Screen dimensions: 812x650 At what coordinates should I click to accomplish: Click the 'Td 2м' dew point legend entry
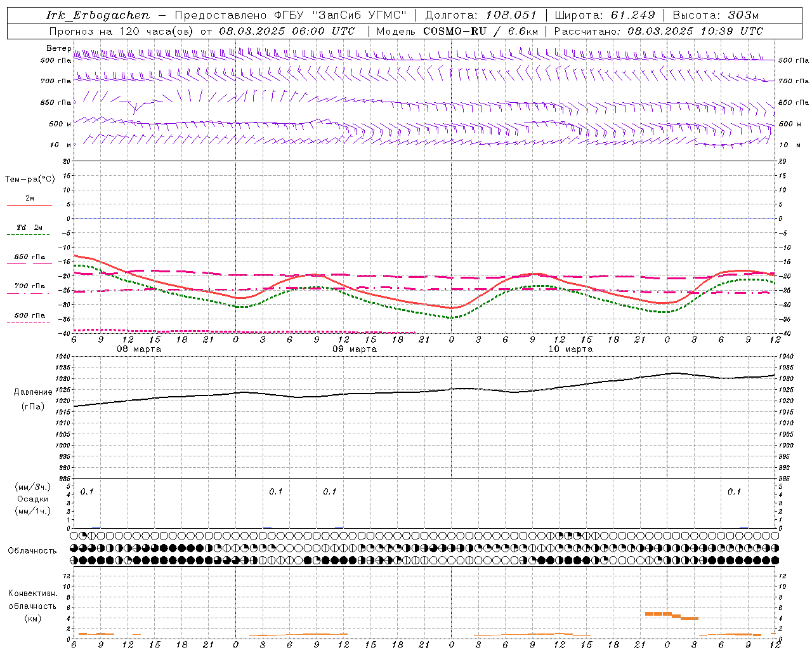29,227
